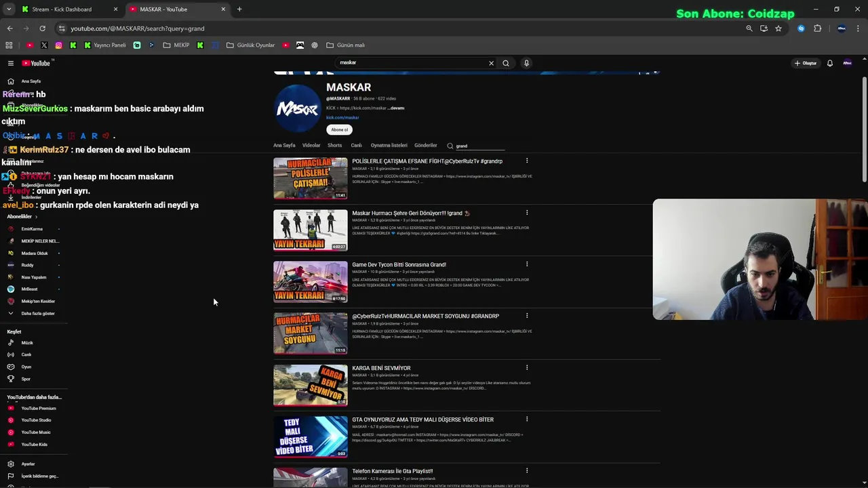
Task: Open the Chrome zoom indicator icon
Action: pyautogui.click(x=749, y=28)
